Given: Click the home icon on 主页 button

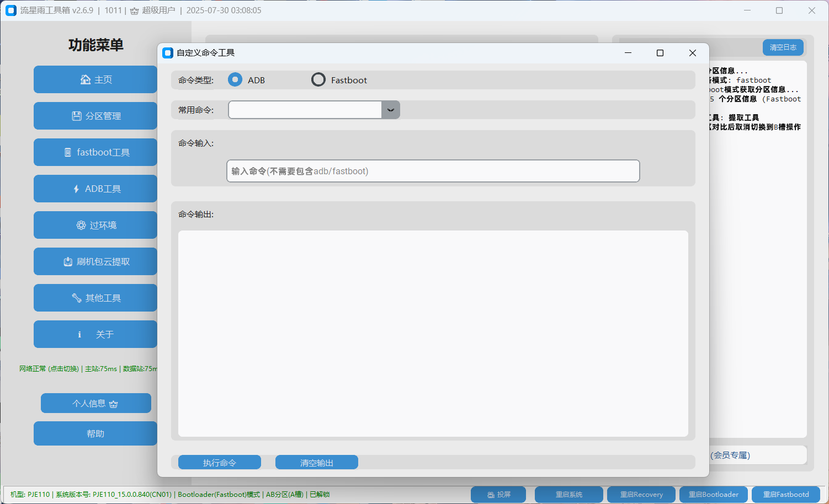Looking at the screenshot, I should 85,79.
